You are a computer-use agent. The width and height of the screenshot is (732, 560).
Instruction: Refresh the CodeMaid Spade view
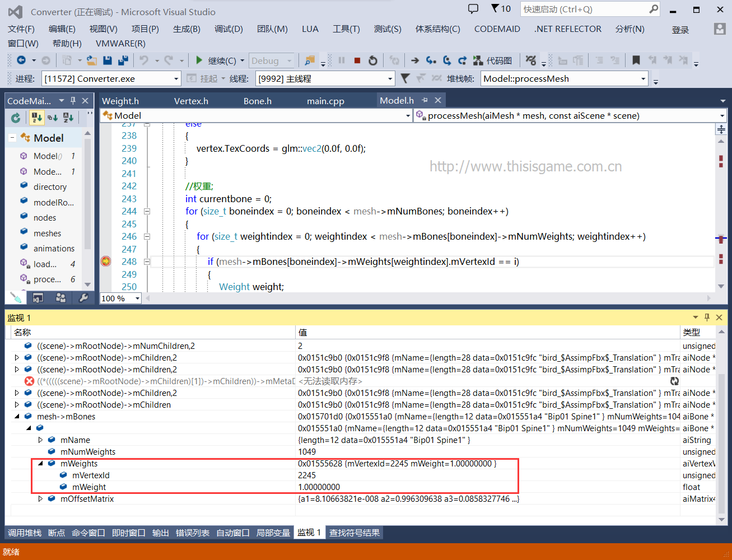coord(16,118)
